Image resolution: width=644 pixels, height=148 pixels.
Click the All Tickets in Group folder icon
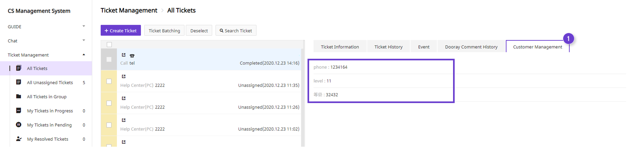pyautogui.click(x=19, y=96)
